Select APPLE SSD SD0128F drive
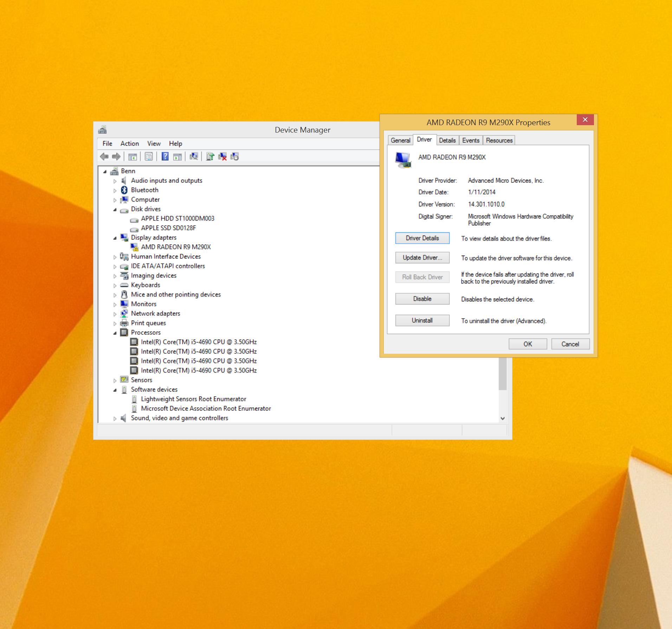Image resolution: width=672 pixels, height=629 pixels. coord(168,228)
